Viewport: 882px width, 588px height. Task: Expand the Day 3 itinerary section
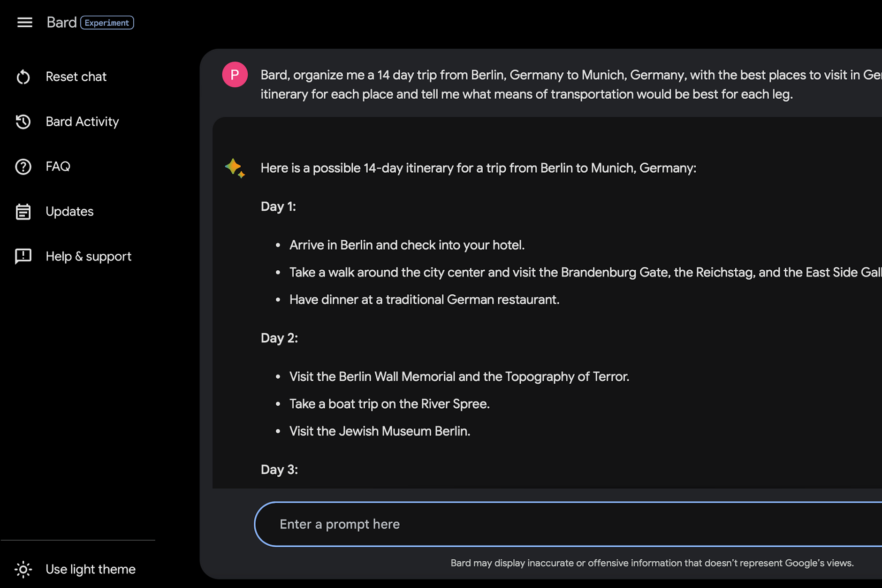click(x=279, y=469)
